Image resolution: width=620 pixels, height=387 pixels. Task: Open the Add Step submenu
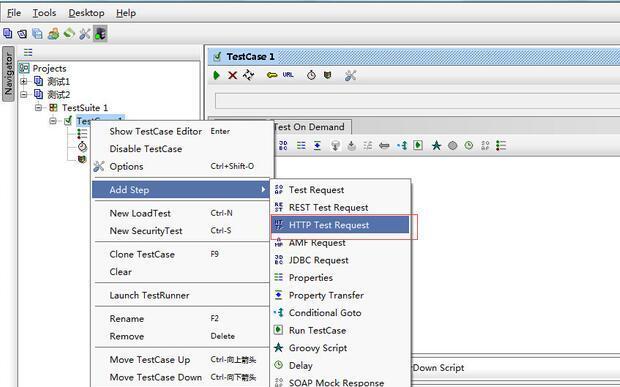[x=181, y=190]
